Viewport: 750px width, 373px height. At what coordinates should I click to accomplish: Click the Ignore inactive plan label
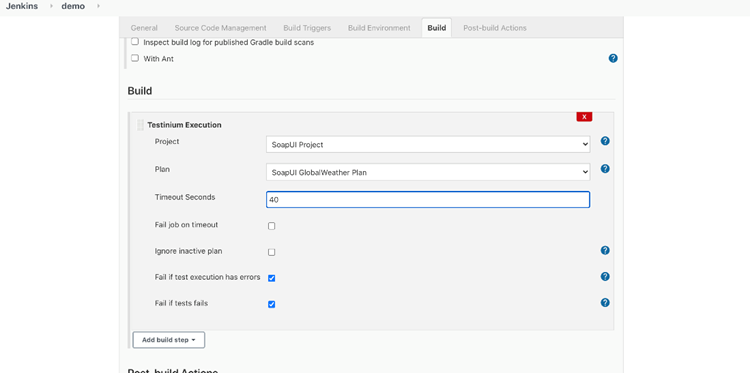[x=188, y=251]
